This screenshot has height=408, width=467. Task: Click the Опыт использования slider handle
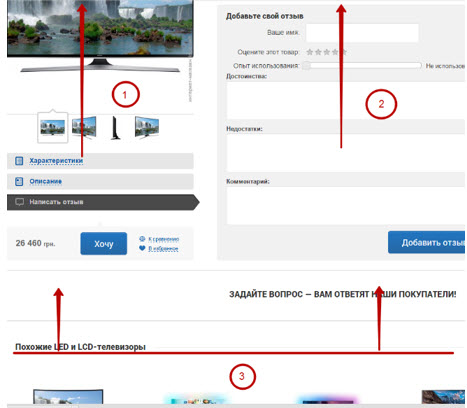[307, 66]
